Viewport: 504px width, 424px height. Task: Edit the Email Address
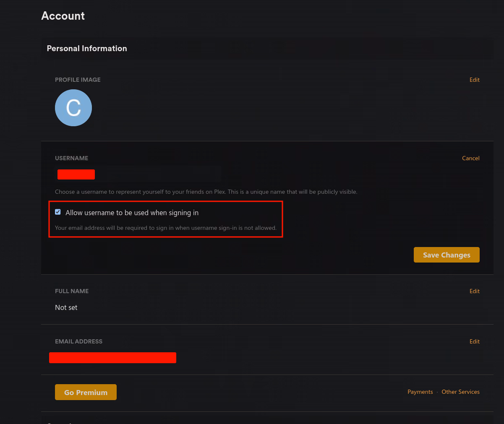(x=474, y=341)
